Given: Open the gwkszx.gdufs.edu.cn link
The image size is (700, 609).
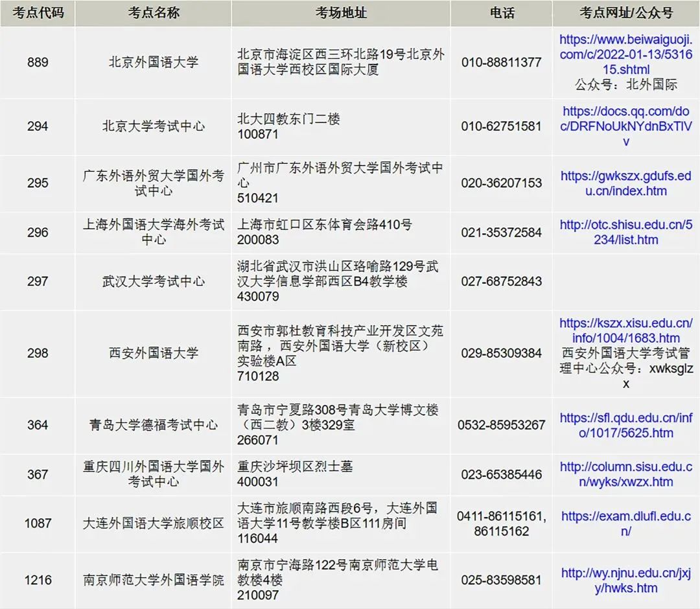Looking at the screenshot, I should tap(626, 183).
